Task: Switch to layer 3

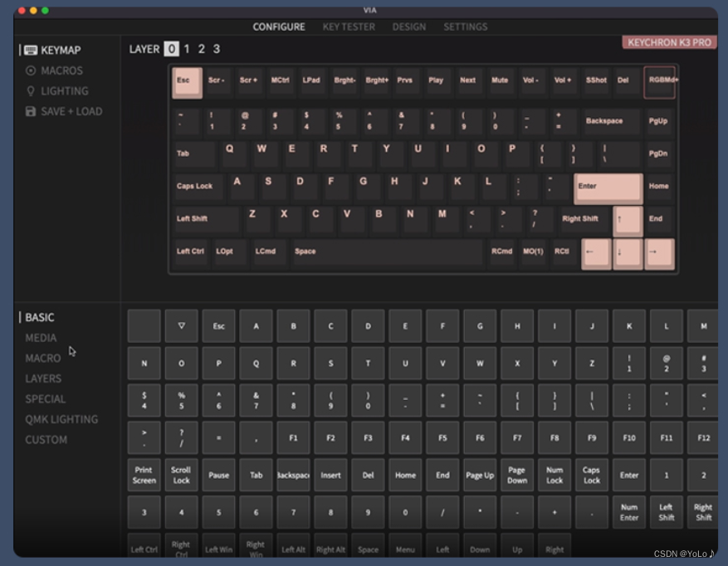Action: click(215, 49)
